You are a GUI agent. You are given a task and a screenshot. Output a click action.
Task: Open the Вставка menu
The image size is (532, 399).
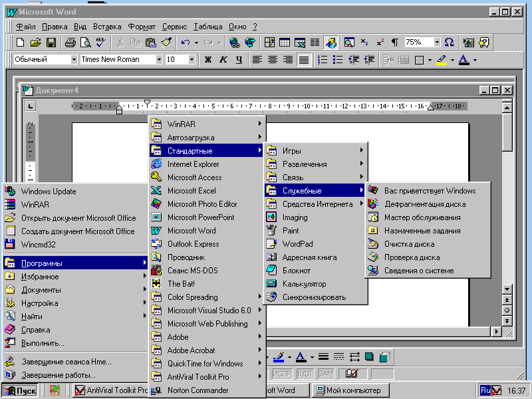pos(107,27)
